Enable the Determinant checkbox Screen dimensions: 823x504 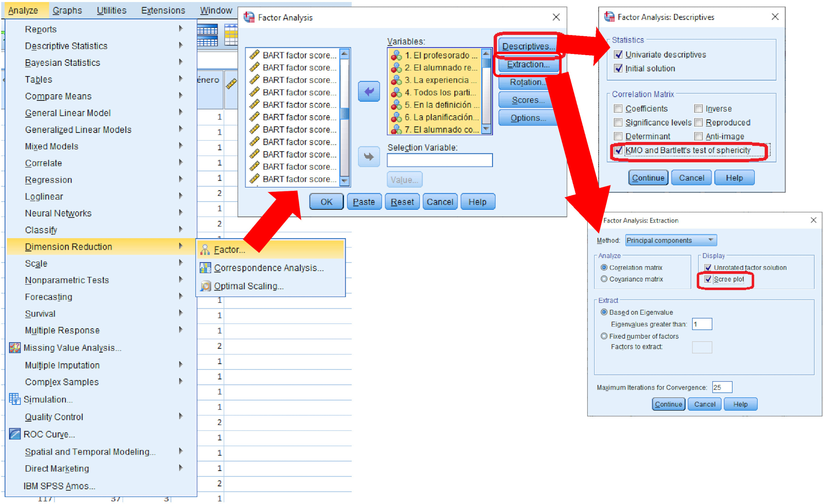point(618,136)
